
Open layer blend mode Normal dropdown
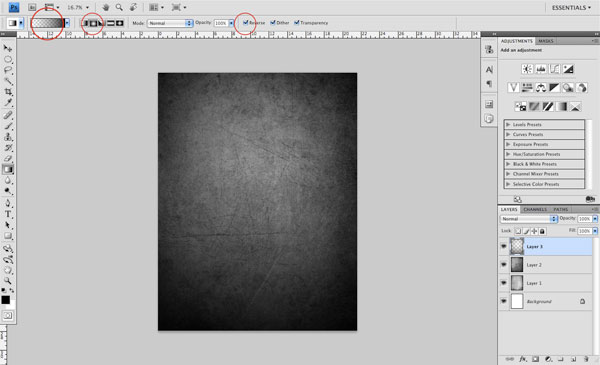[x=528, y=219]
